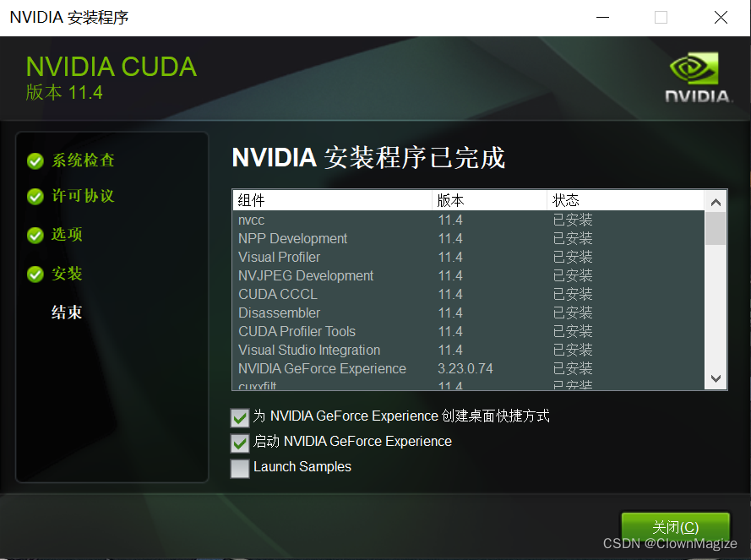Click the 系统检查 step label
Screen dimensions: 751x560
[x=84, y=160]
